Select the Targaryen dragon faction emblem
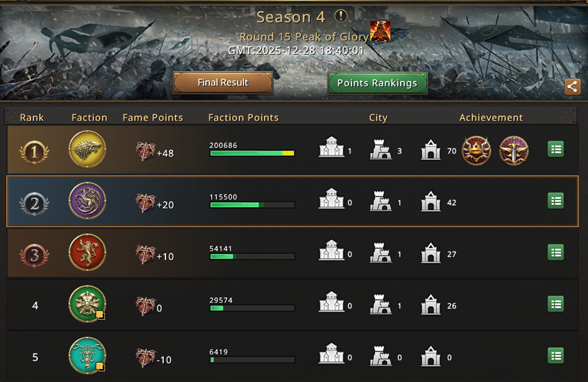The width and height of the screenshot is (588, 382). 87,200
